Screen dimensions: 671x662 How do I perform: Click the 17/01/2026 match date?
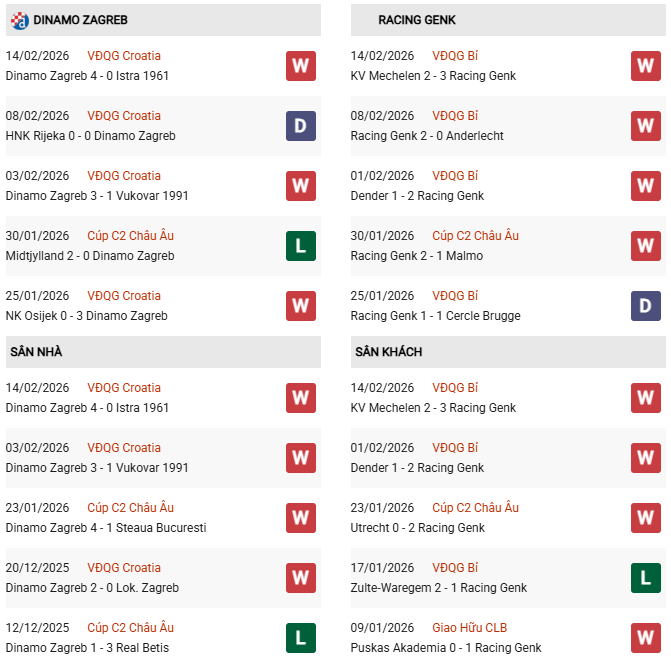(x=382, y=568)
